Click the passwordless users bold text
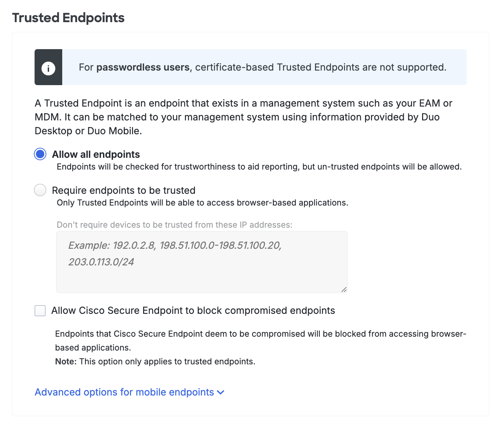The width and height of the screenshot is (504, 427). tap(143, 67)
